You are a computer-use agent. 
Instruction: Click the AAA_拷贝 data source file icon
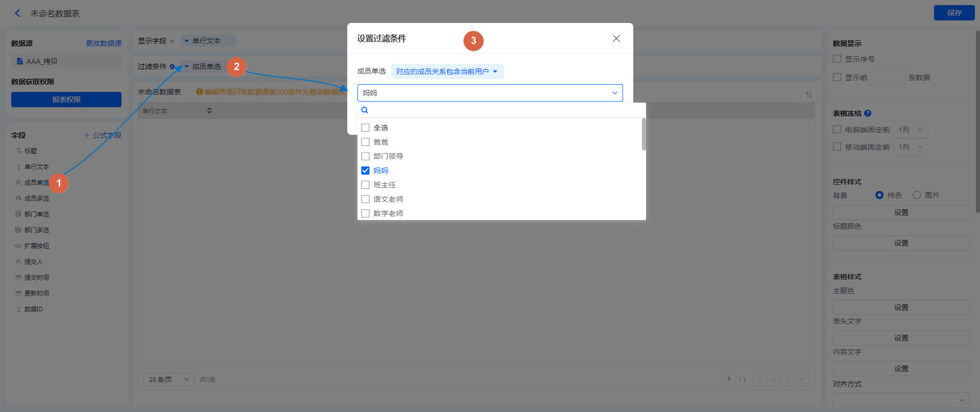pos(20,61)
